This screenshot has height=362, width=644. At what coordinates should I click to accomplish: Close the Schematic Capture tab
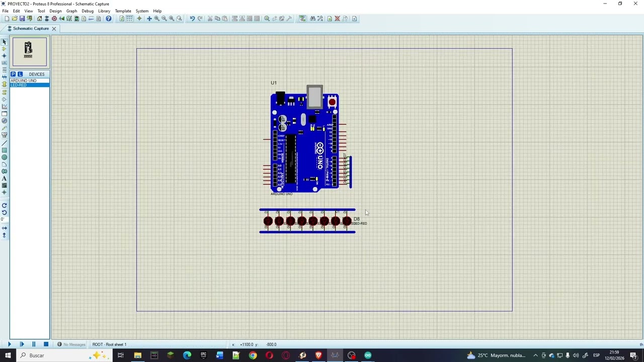[x=54, y=29]
